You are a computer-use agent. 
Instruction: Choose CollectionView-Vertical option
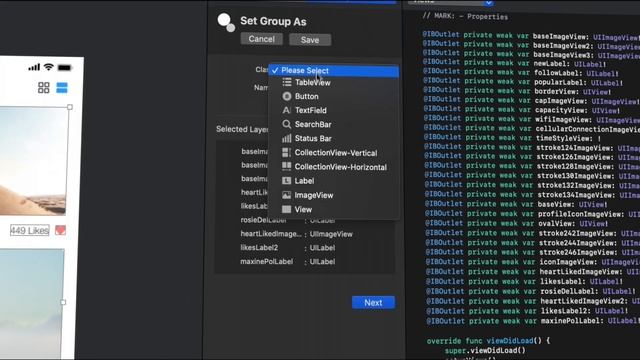pyautogui.click(x=333, y=153)
